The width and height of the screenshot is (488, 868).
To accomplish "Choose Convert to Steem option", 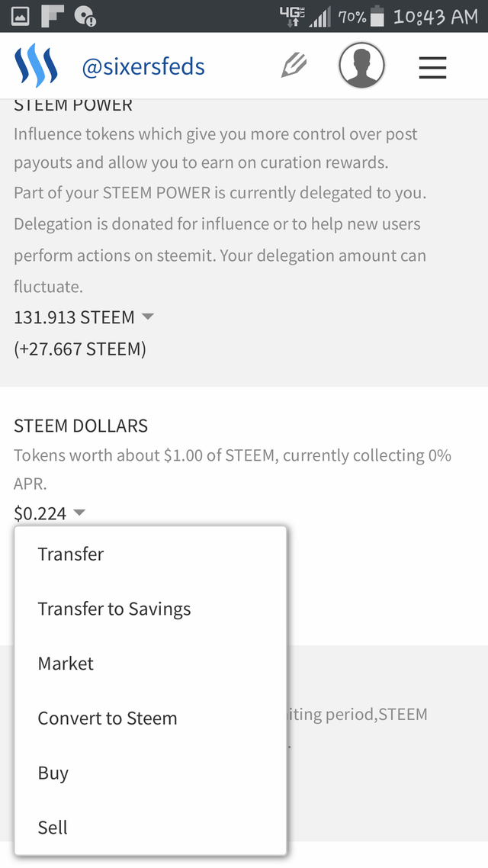I will click(108, 719).
